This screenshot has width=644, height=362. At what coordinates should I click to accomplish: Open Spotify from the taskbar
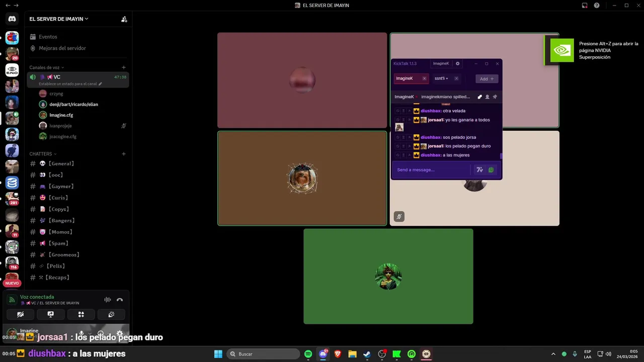tap(308, 354)
